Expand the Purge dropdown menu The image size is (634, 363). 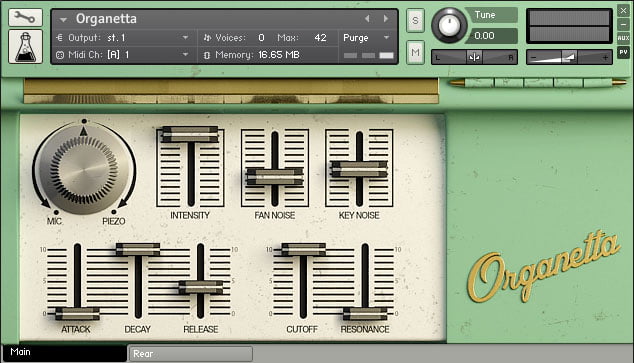point(366,38)
